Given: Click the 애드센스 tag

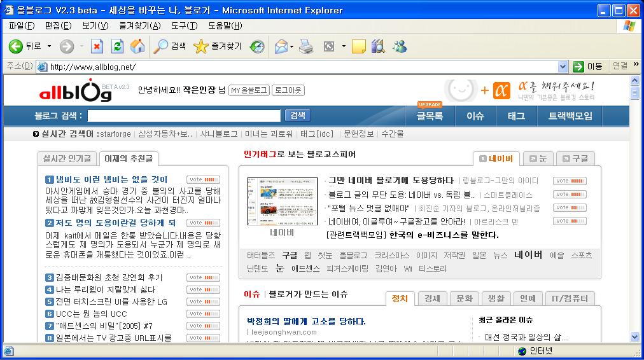Looking at the screenshot, I should tap(305, 268).
